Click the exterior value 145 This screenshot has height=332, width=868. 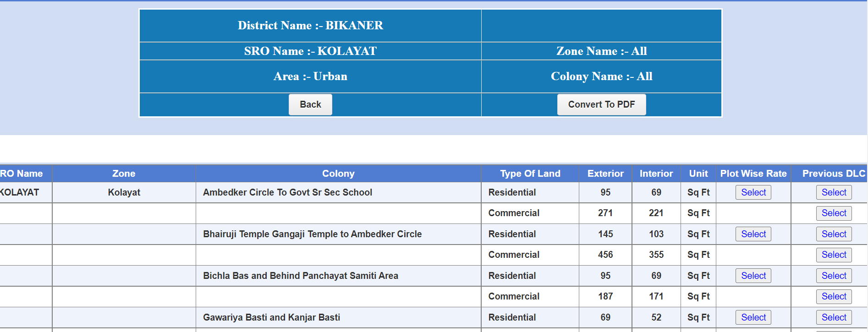605,234
